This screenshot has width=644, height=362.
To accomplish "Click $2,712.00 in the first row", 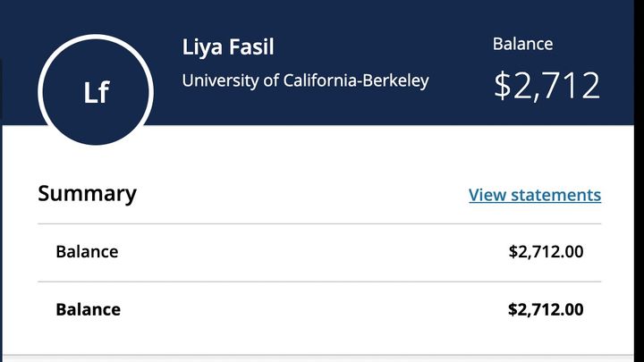I will click(546, 252).
